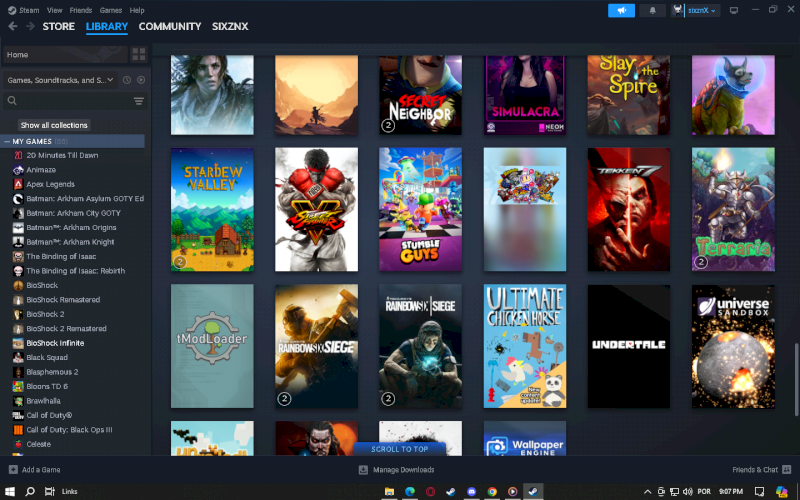Open the SIXZNX profile tab
The image size is (800, 500).
point(230,27)
